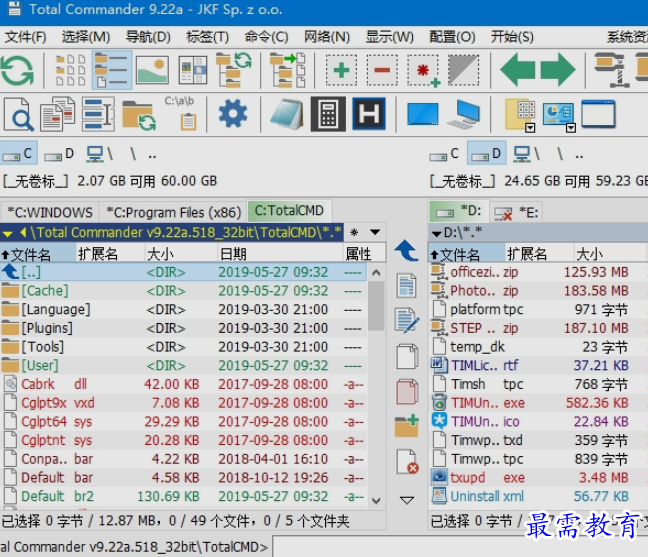Click the dark blue H icon
This screenshot has width=648, height=557.
[x=369, y=114]
